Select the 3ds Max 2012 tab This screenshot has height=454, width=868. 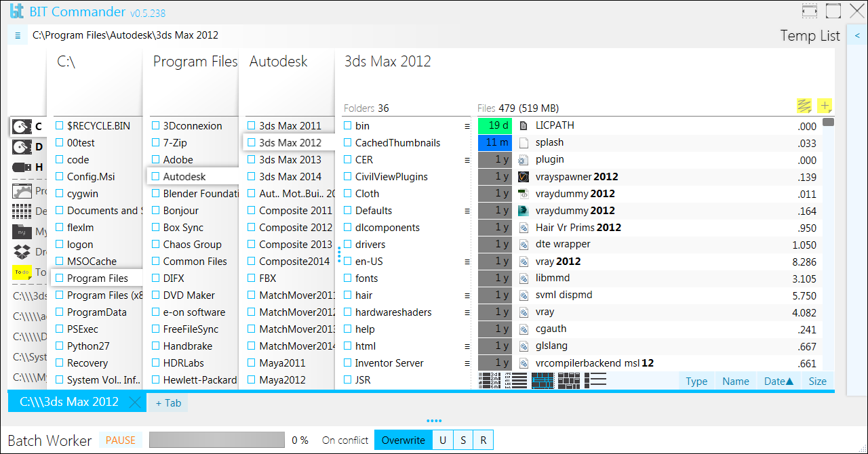[69, 402]
